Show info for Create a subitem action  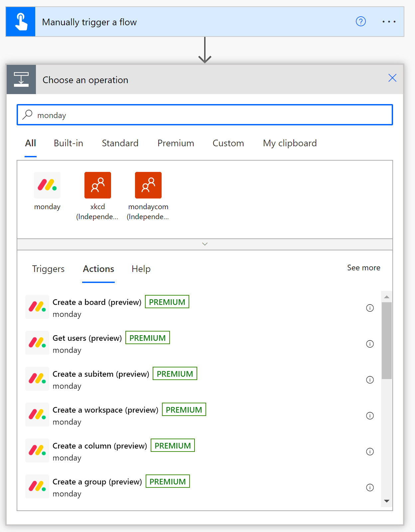[370, 380]
